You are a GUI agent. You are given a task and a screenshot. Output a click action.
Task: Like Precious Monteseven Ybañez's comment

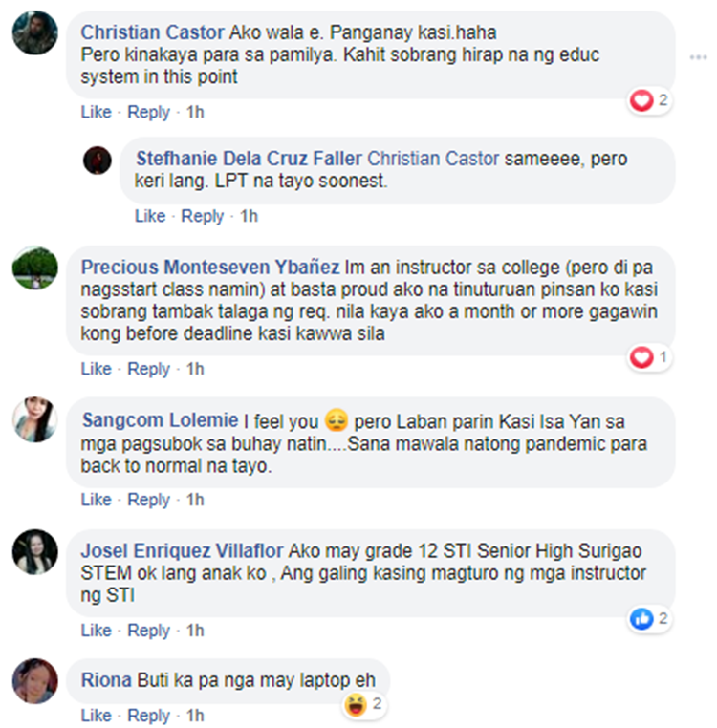[97, 369]
